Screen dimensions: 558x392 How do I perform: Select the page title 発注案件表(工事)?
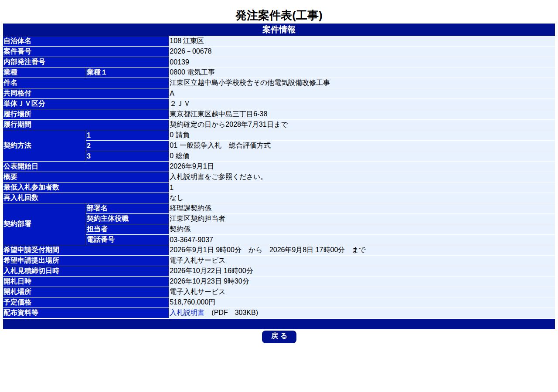tap(279, 16)
